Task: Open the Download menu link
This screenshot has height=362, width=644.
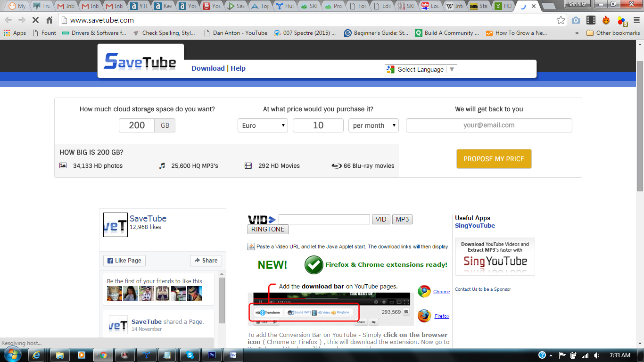Action: (208, 68)
